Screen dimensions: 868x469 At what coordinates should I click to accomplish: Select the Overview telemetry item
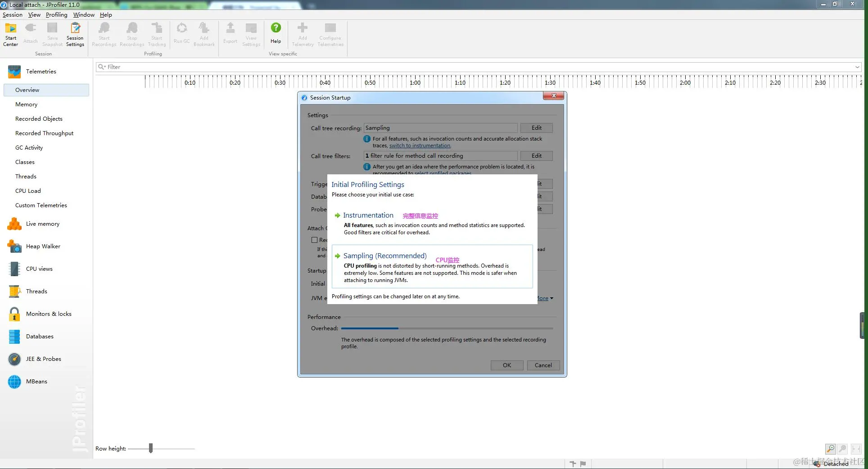pyautogui.click(x=46, y=90)
